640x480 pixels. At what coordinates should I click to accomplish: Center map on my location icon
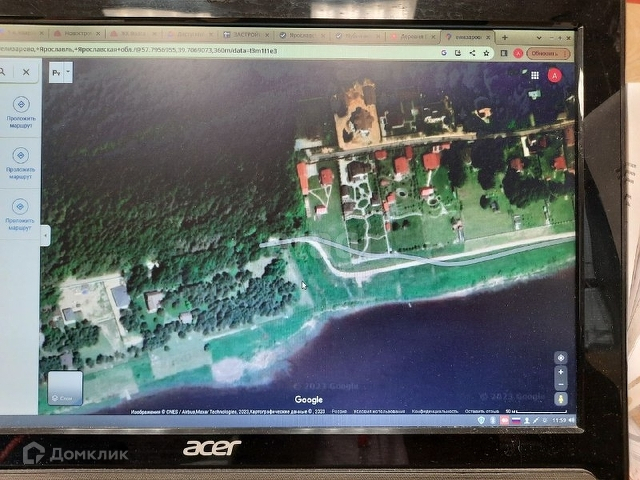tap(561, 358)
